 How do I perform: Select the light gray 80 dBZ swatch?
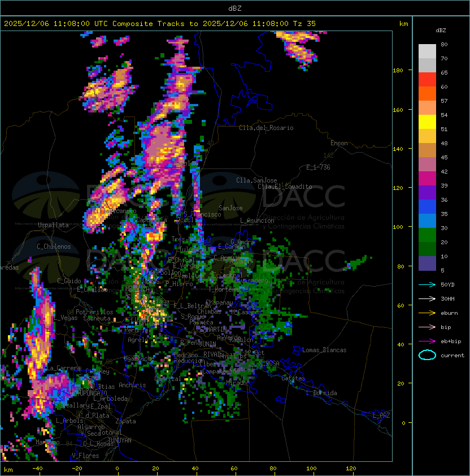pyautogui.click(x=427, y=51)
